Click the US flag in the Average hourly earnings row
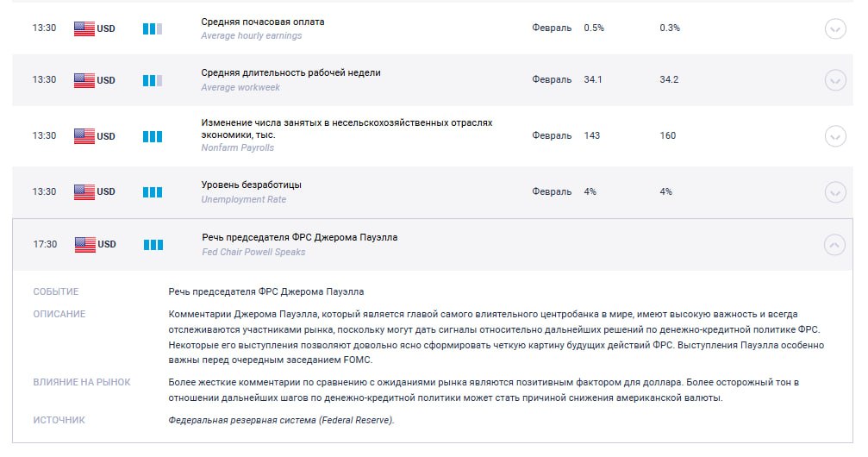This screenshot has width=868, height=457. click(x=84, y=28)
